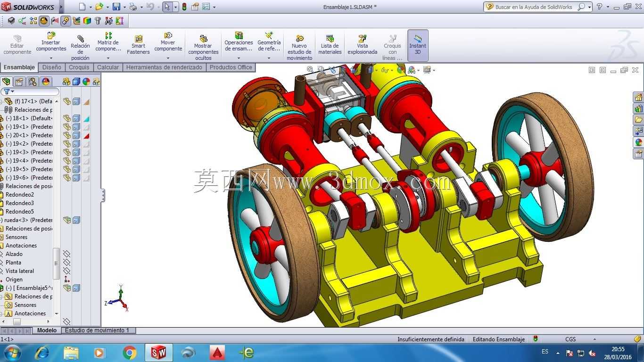Image resolution: width=644 pixels, height=362 pixels.
Task: Click Mover componente tool
Action: pyautogui.click(x=168, y=42)
